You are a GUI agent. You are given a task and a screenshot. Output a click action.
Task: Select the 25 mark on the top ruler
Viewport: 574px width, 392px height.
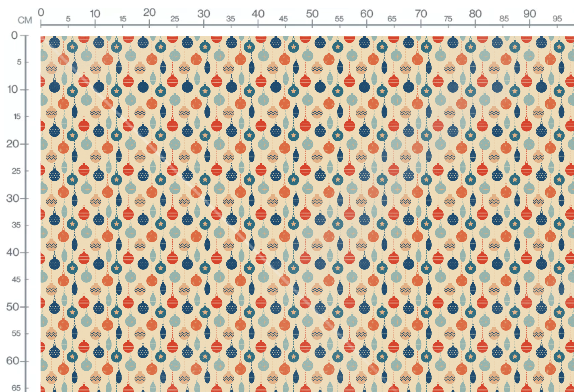coord(175,19)
